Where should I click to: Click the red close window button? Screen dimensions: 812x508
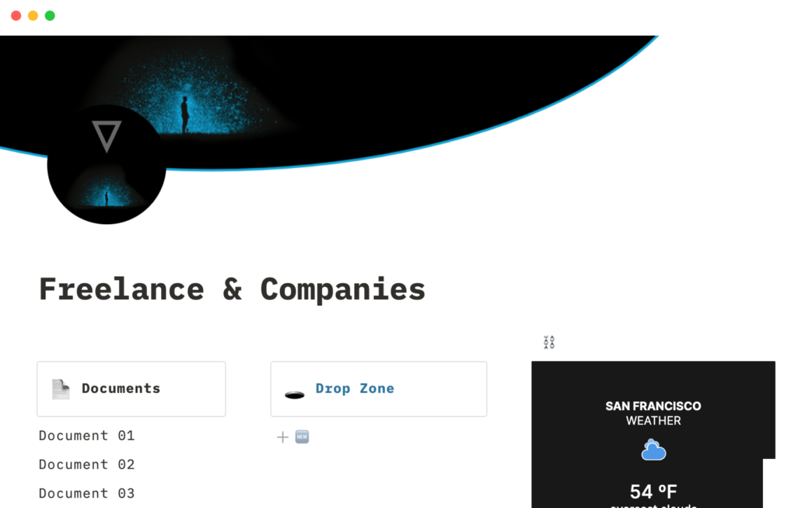tap(16, 15)
